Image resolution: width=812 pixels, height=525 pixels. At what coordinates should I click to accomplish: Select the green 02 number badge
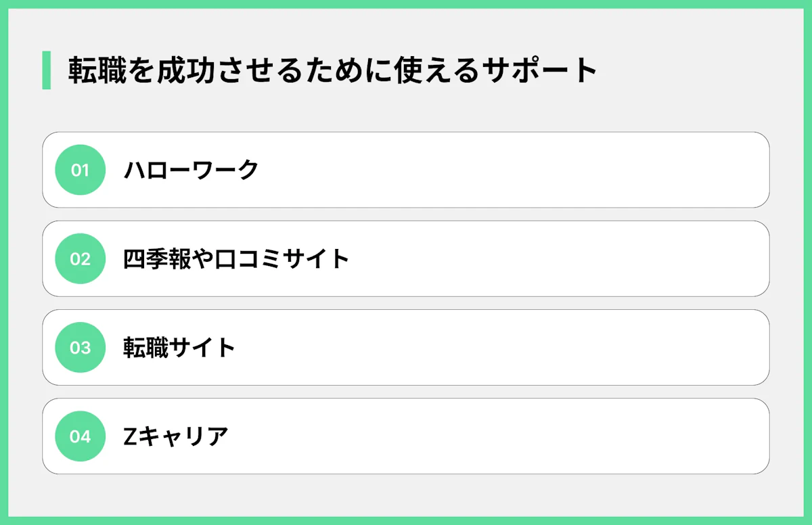(x=80, y=258)
